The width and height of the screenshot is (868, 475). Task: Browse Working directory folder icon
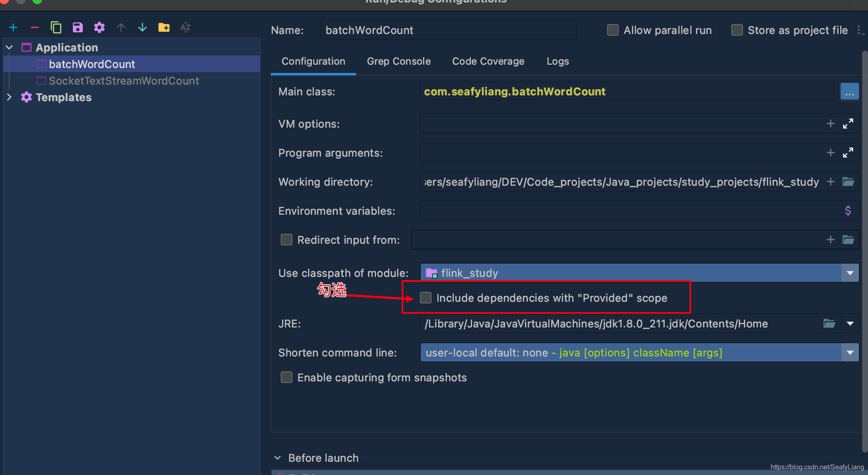[x=848, y=182]
